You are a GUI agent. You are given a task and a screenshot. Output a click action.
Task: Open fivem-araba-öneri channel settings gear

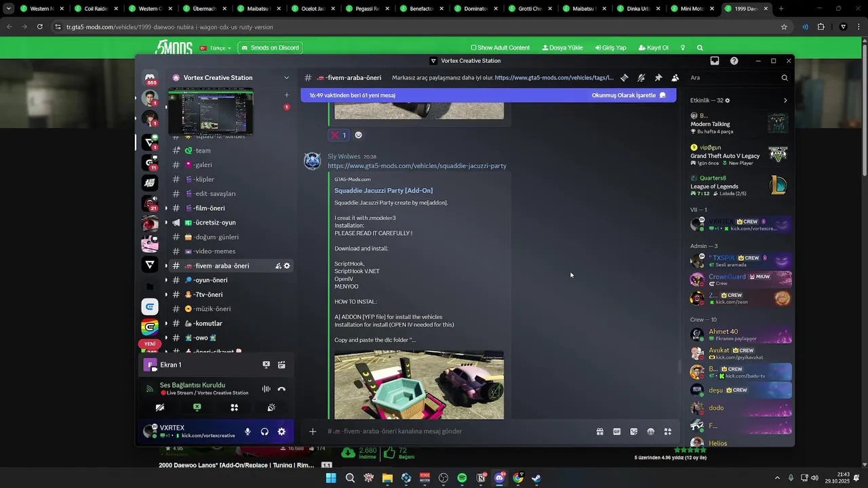point(287,266)
